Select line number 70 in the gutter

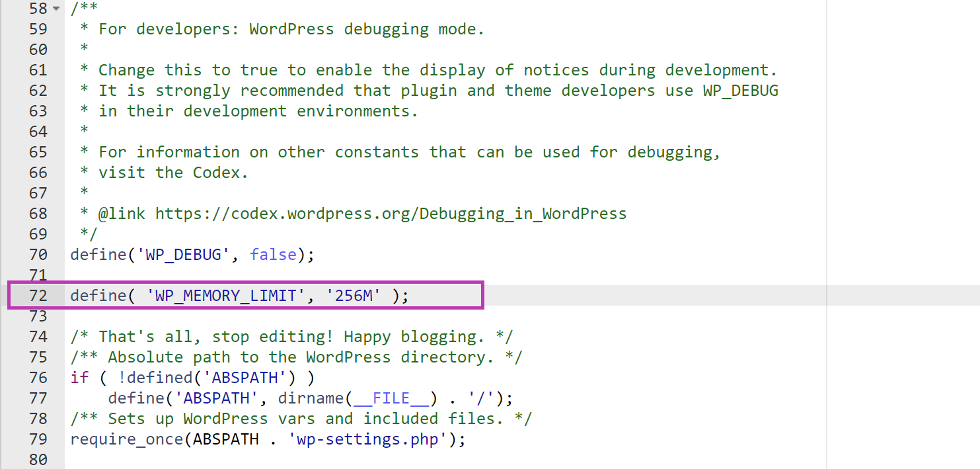click(x=38, y=254)
